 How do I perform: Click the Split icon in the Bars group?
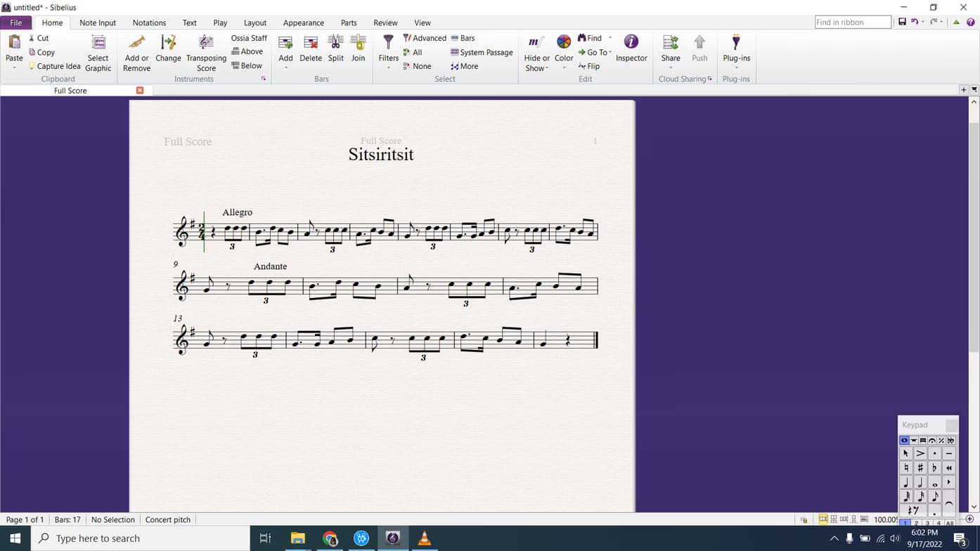click(x=335, y=49)
